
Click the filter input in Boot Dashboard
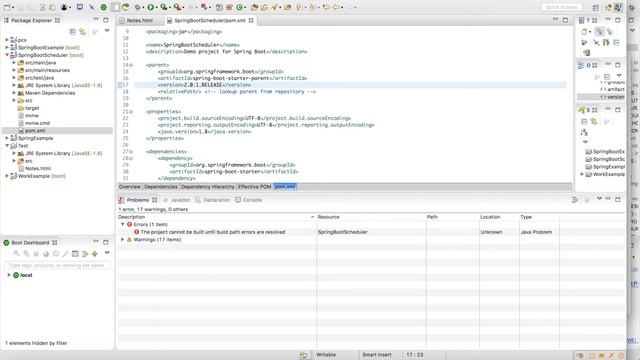point(57,265)
